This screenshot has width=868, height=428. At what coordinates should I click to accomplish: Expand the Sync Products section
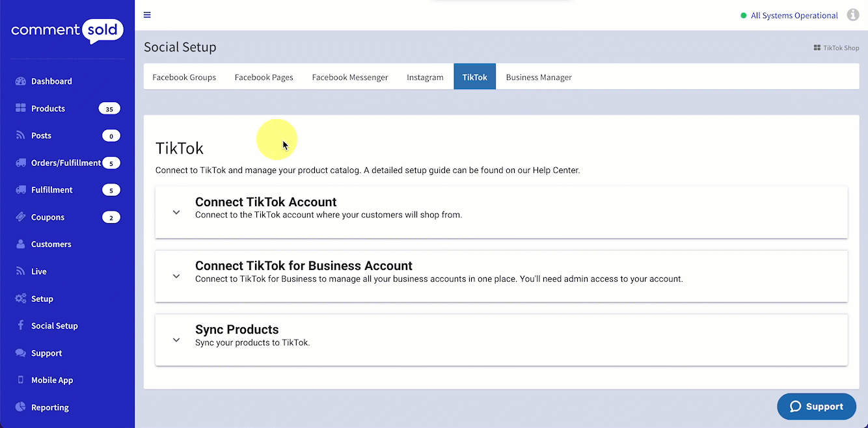176,340
